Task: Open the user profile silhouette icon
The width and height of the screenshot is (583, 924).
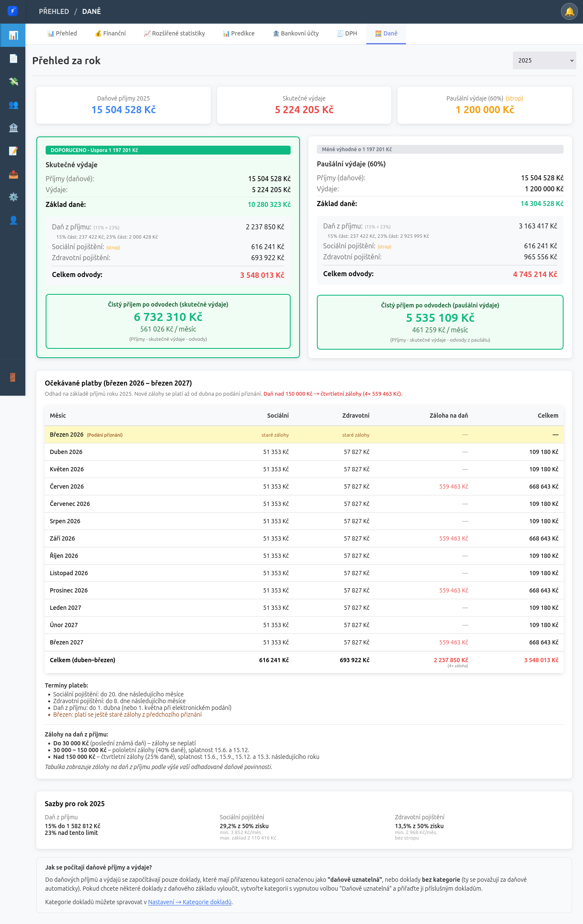Action: coord(13,220)
